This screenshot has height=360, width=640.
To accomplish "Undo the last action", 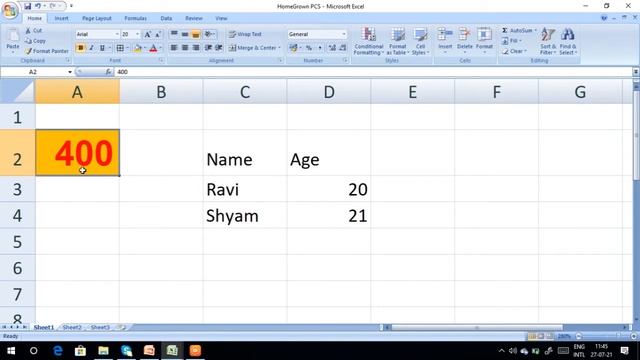I will point(38,6).
